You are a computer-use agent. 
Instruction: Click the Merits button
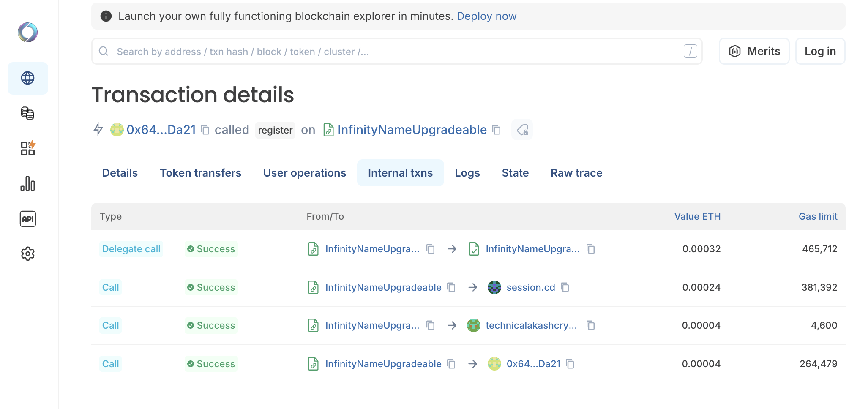pyautogui.click(x=754, y=51)
